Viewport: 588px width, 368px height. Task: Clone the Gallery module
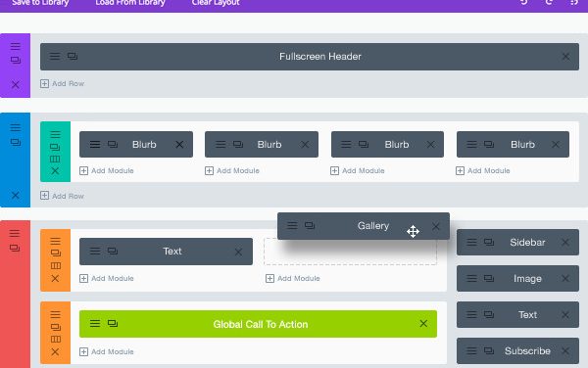[310, 225]
